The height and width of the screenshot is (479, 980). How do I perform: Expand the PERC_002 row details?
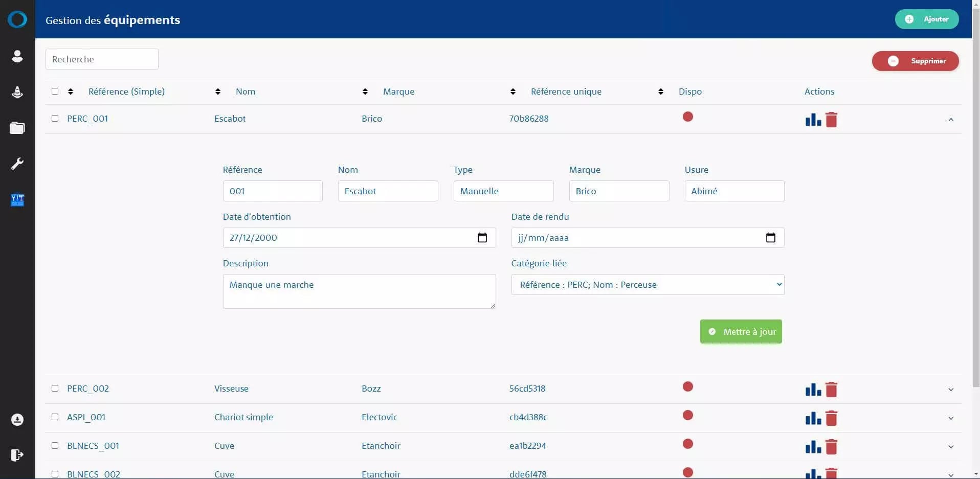[950, 390]
